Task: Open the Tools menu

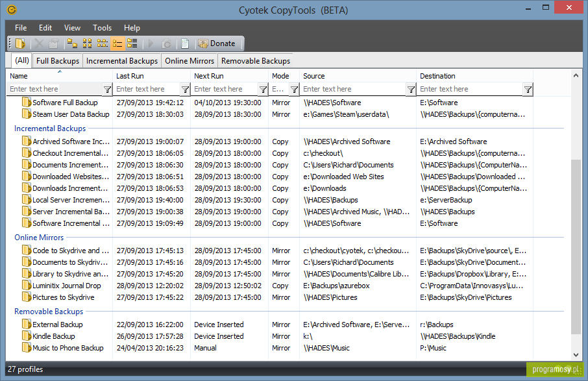Action: point(102,28)
